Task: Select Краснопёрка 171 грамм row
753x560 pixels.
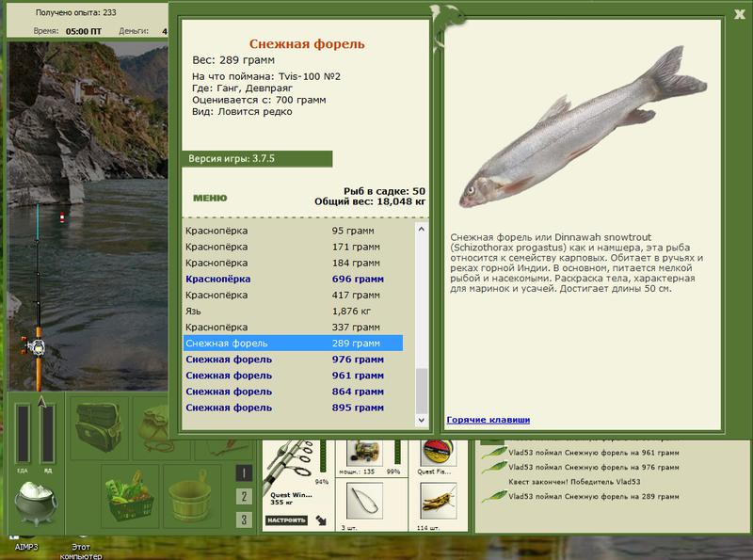Action: click(x=294, y=247)
